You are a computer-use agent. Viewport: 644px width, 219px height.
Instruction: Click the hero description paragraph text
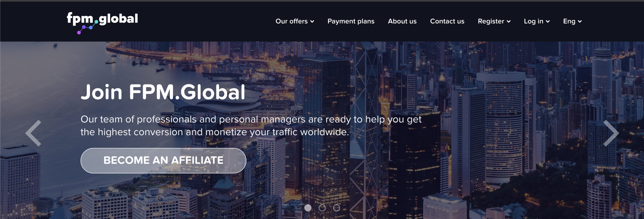click(251, 126)
